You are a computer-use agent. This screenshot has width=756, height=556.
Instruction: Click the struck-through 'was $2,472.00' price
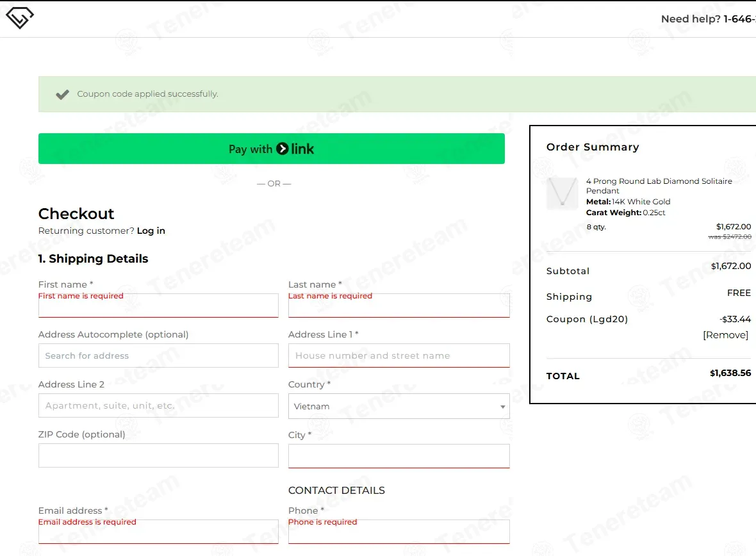pyautogui.click(x=730, y=237)
